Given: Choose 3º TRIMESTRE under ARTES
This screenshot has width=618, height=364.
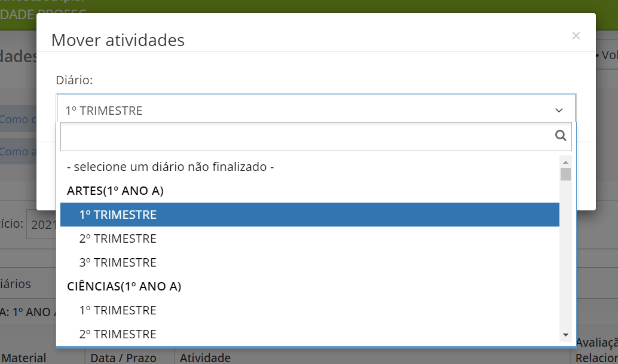Looking at the screenshot, I should [x=310, y=263].
